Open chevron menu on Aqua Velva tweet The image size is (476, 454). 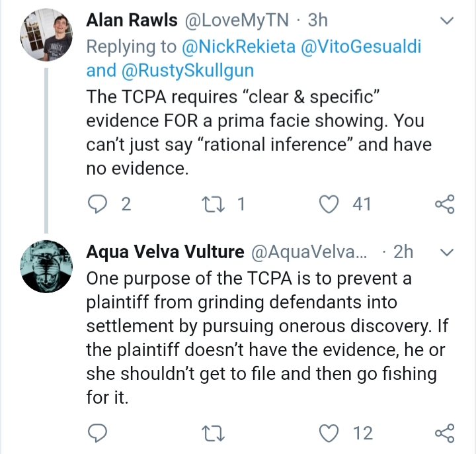[446, 252]
